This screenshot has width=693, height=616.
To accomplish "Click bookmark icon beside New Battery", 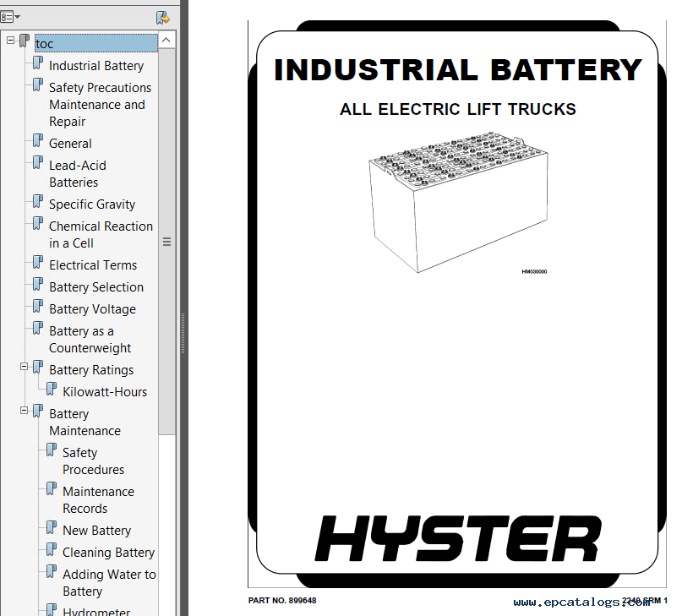I will point(52,527).
